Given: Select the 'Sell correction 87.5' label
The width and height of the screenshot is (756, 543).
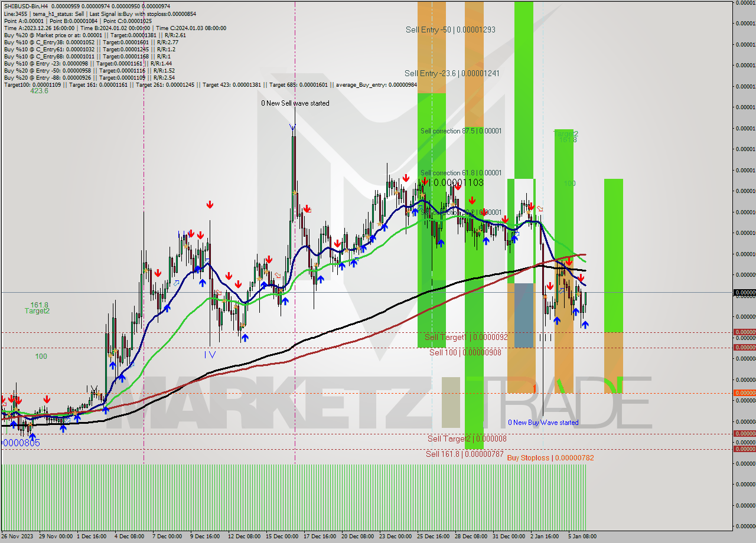Looking at the screenshot, I should (x=461, y=131).
